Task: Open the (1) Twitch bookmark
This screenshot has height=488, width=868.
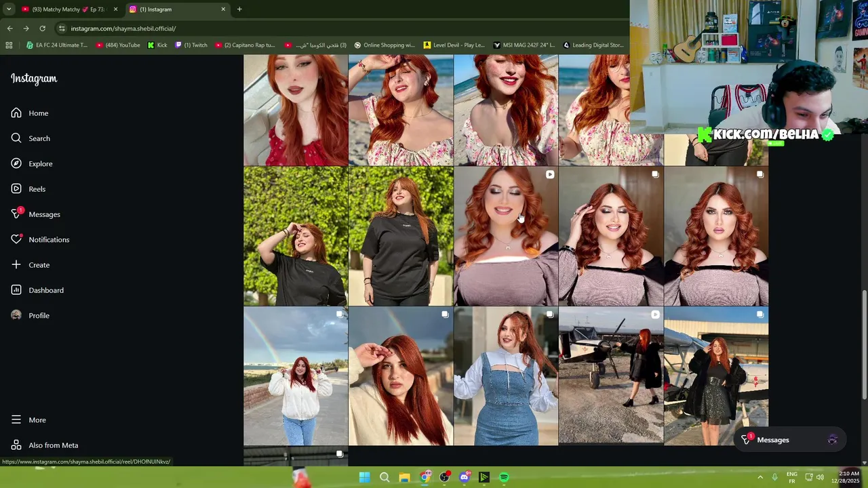Action: (191, 45)
